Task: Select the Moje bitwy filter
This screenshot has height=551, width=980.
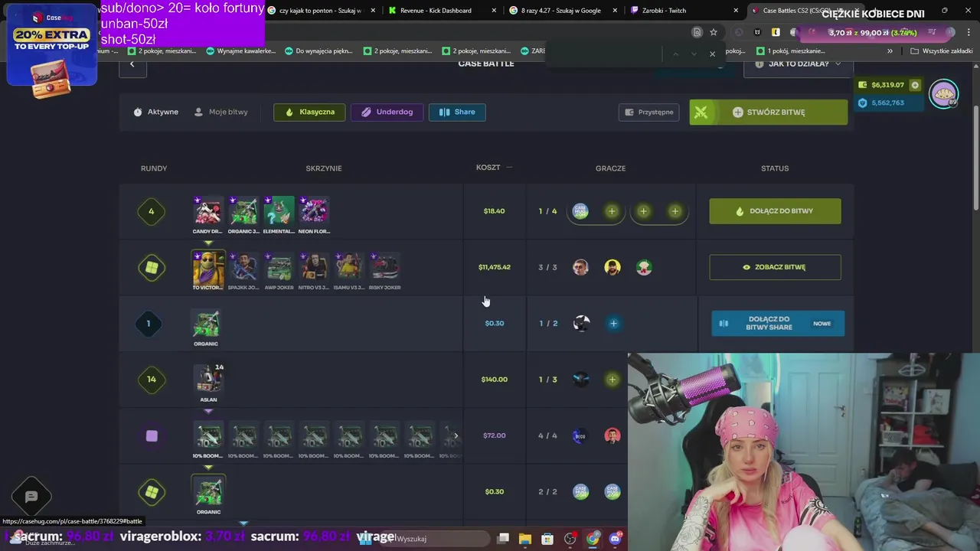Action: tap(220, 112)
